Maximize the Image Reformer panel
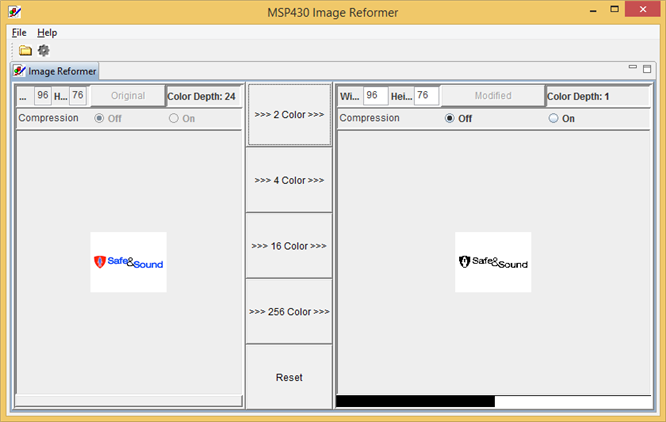This screenshot has width=666, height=422. click(x=647, y=69)
